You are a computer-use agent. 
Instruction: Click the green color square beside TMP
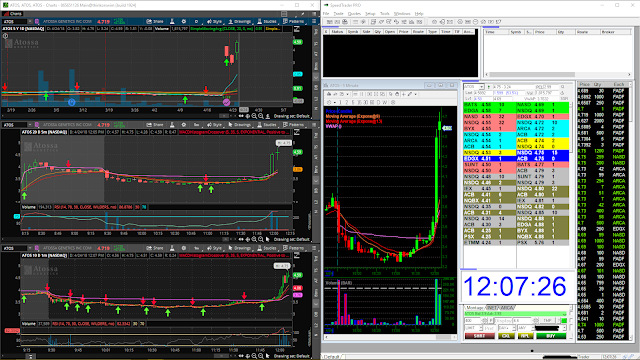pos(564,321)
